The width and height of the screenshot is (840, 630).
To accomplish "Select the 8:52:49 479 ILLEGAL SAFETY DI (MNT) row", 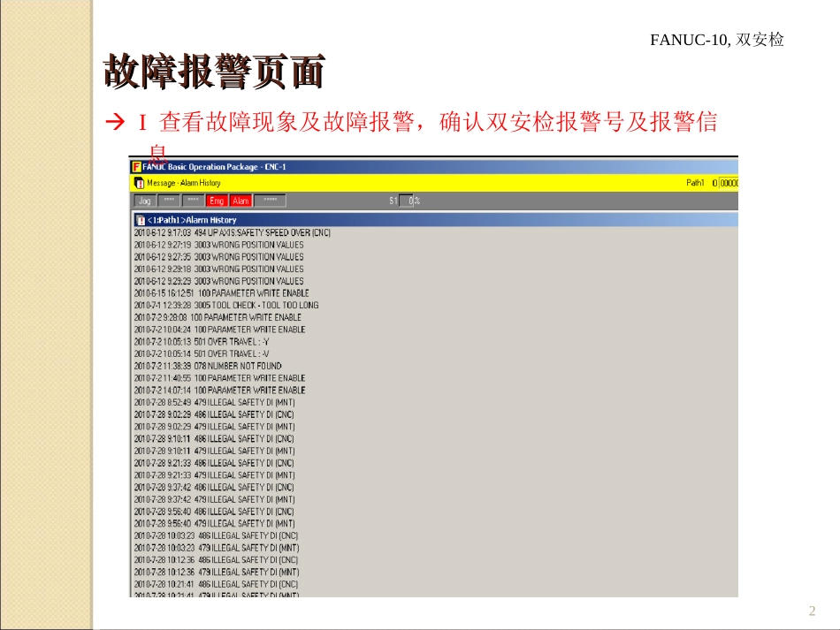I will pos(214,403).
